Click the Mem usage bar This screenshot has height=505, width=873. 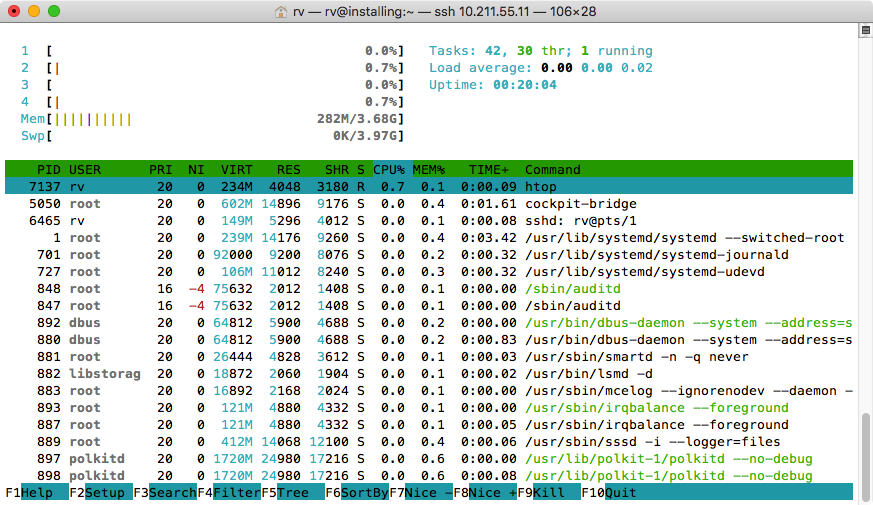pos(213,119)
